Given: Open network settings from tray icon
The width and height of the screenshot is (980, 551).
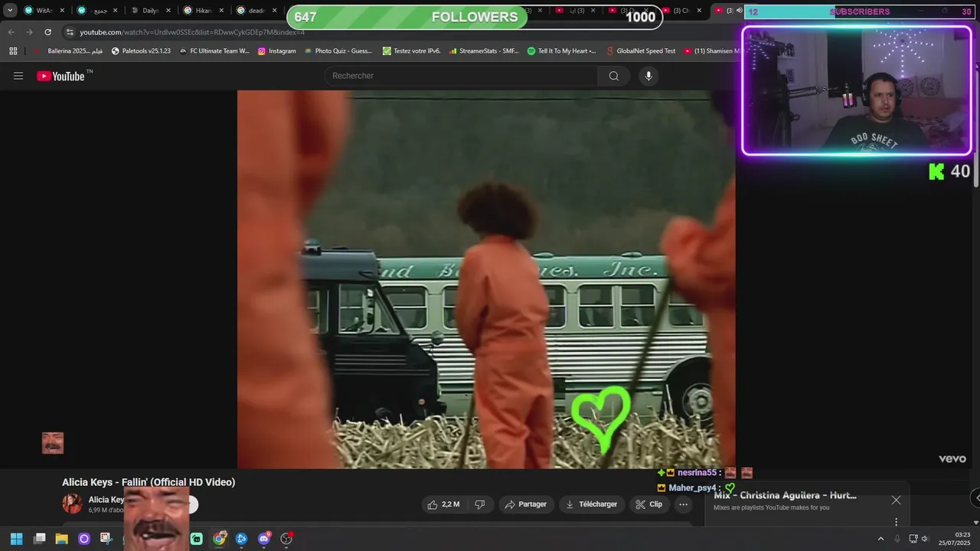Looking at the screenshot, I should pos(913,539).
